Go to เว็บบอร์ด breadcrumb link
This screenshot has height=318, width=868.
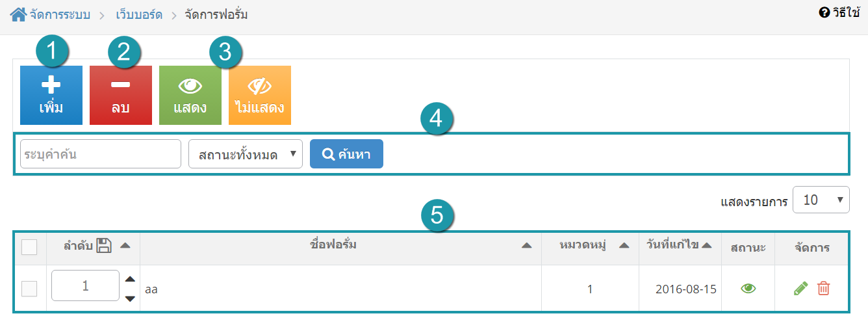coord(139,14)
